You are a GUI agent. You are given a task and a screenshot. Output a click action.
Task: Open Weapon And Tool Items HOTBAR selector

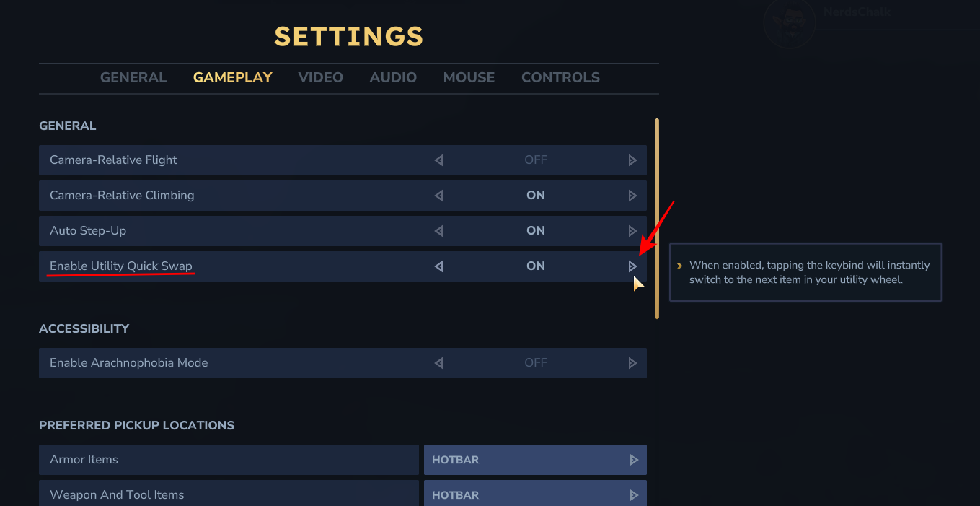[x=534, y=494]
